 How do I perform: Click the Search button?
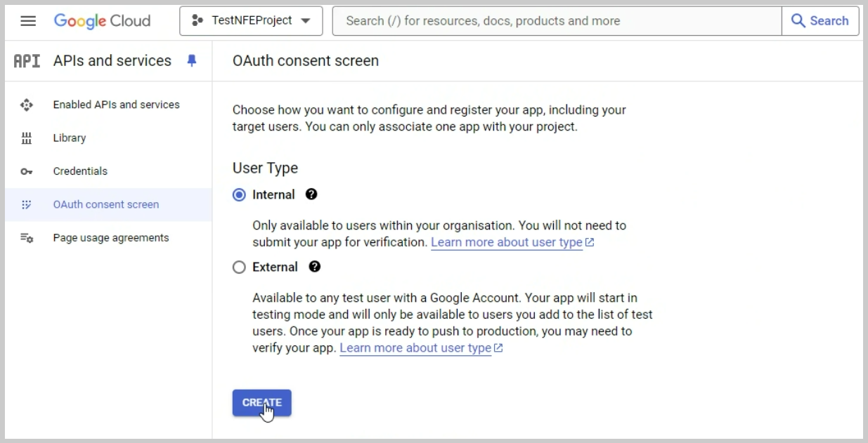click(820, 21)
